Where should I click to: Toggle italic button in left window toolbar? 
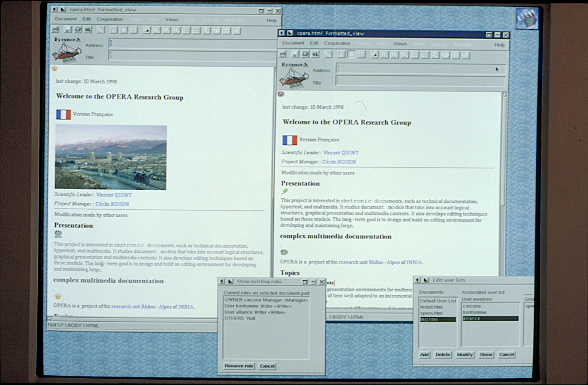[114, 30]
